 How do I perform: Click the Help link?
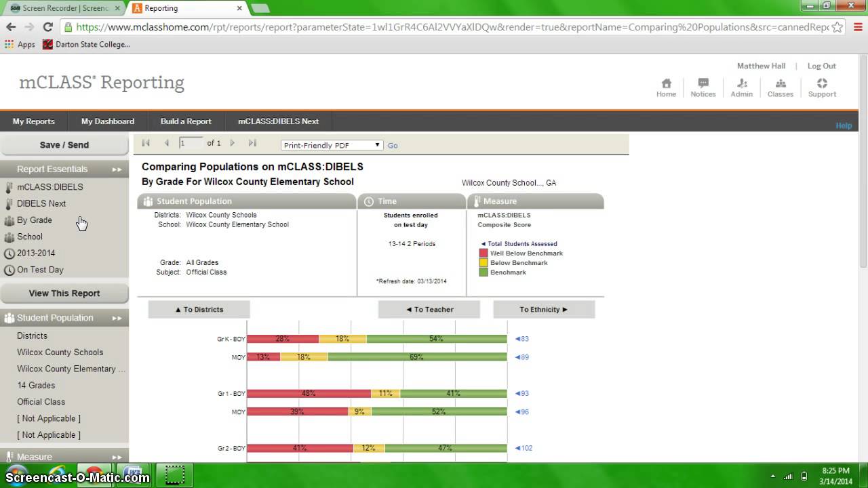[844, 126]
